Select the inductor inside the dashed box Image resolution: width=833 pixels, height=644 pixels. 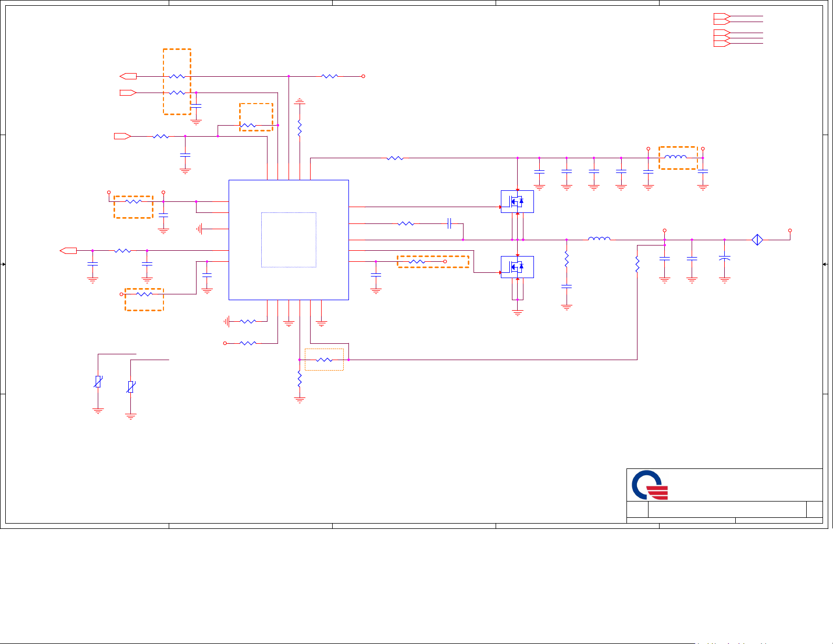tap(675, 157)
